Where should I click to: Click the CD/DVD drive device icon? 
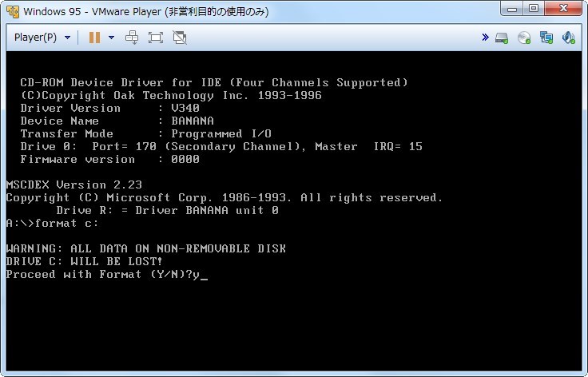click(524, 38)
